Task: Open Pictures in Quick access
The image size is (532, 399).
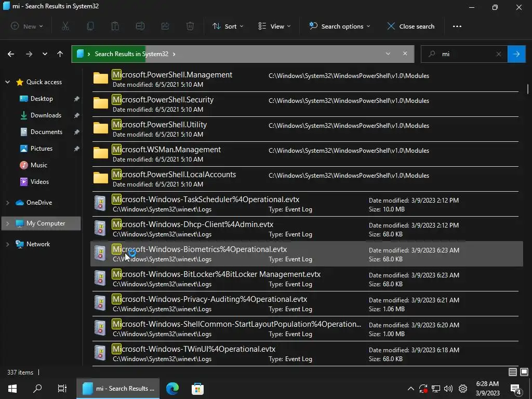Action: [x=42, y=149]
